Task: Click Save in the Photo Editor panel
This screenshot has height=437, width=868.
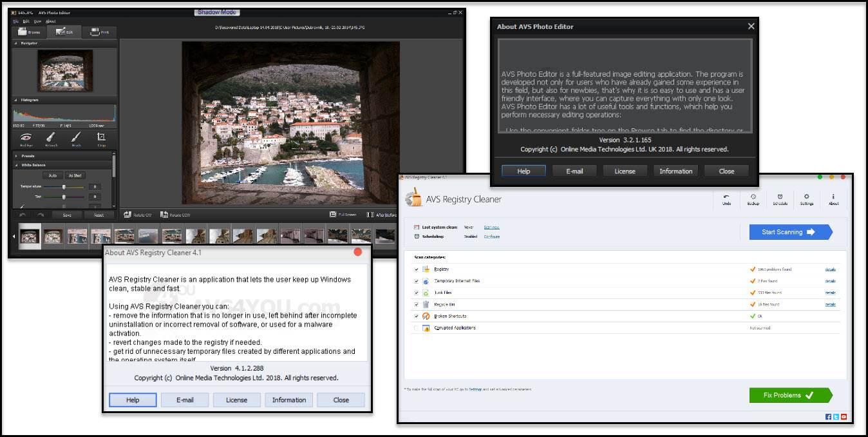Action: click(x=67, y=215)
